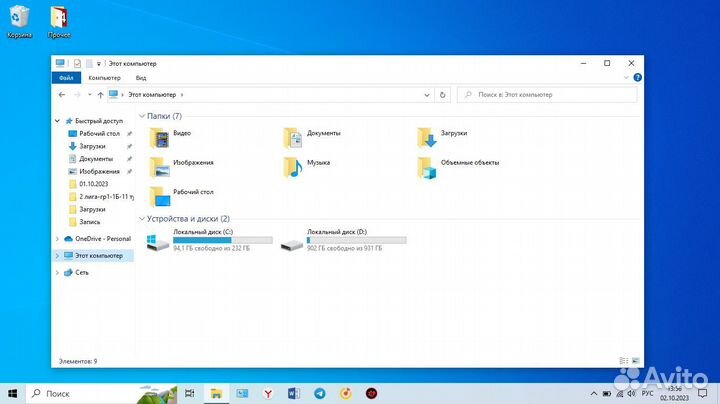Viewport: 720px width, 404px height.
Task: Switch to the Вид ribbon tab
Action: pos(141,77)
